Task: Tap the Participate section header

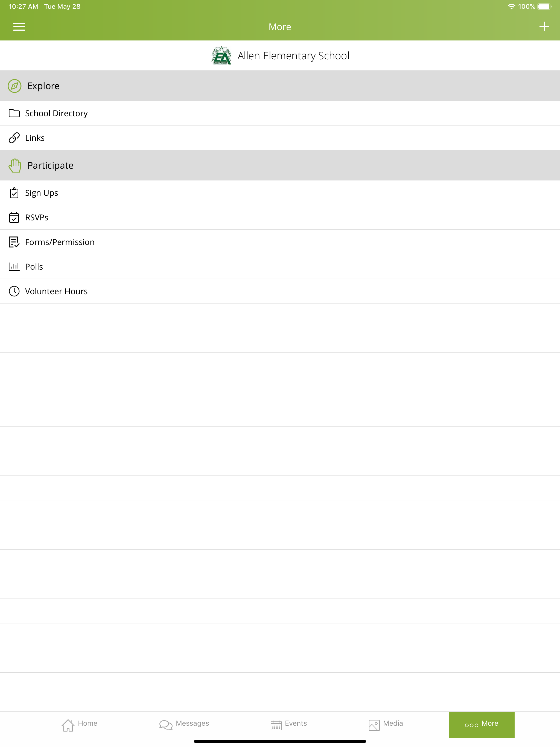Action: (280, 165)
